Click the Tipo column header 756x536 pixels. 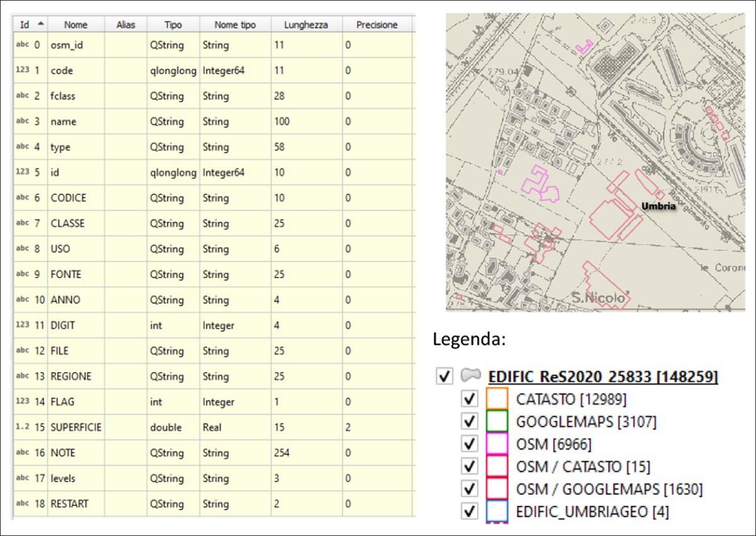click(x=173, y=25)
